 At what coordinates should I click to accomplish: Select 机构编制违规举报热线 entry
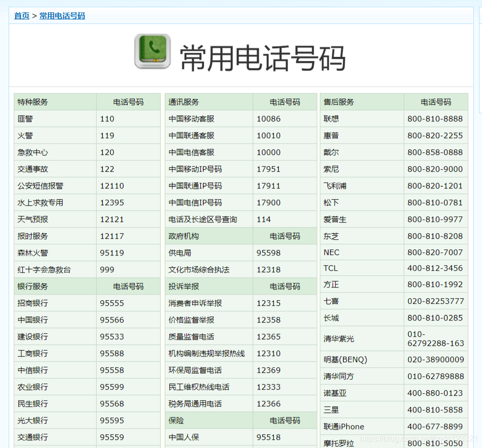(x=206, y=354)
